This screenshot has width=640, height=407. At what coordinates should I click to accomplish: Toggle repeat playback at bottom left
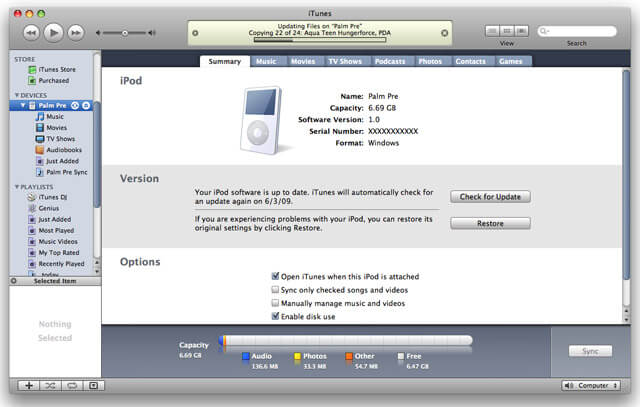tap(71, 385)
